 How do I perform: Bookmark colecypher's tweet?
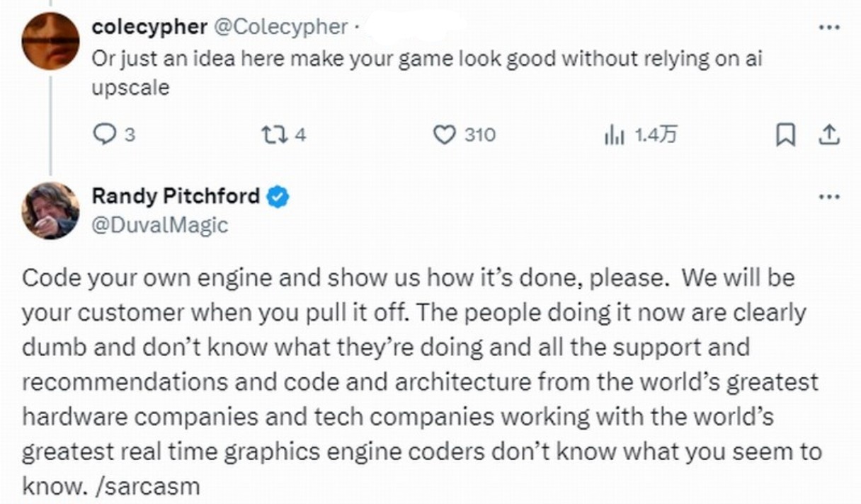pos(785,134)
